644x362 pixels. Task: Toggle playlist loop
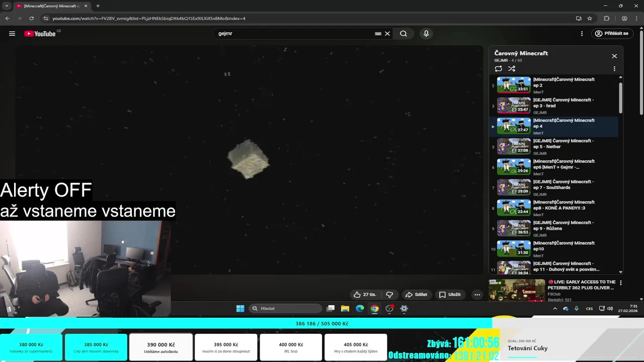point(498,69)
